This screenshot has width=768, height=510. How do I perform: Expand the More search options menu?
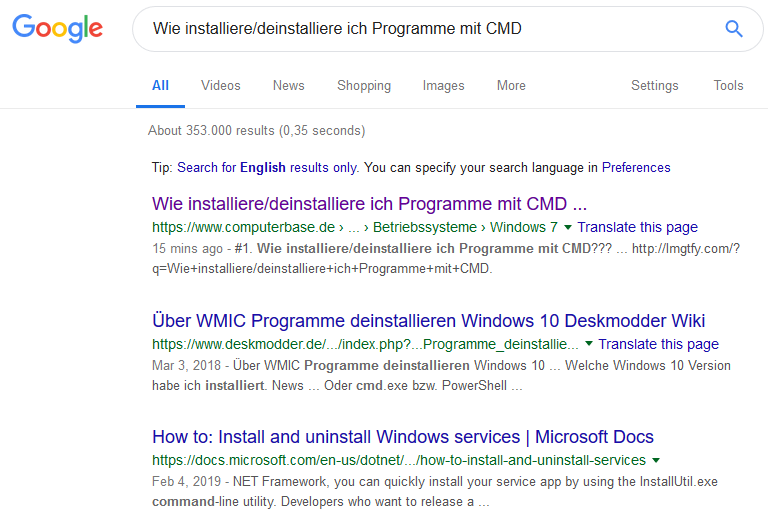(x=511, y=86)
